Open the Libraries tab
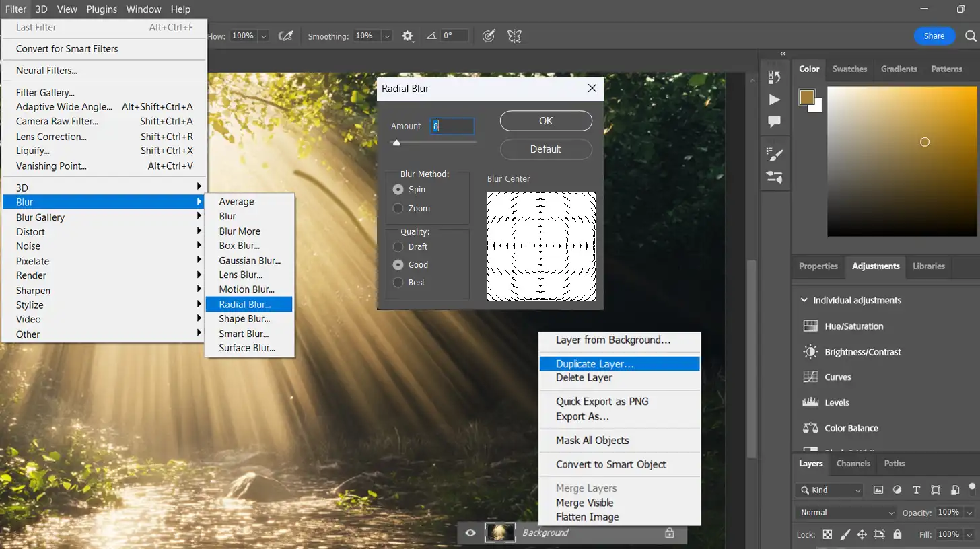The width and height of the screenshot is (980, 549). pyautogui.click(x=929, y=266)
